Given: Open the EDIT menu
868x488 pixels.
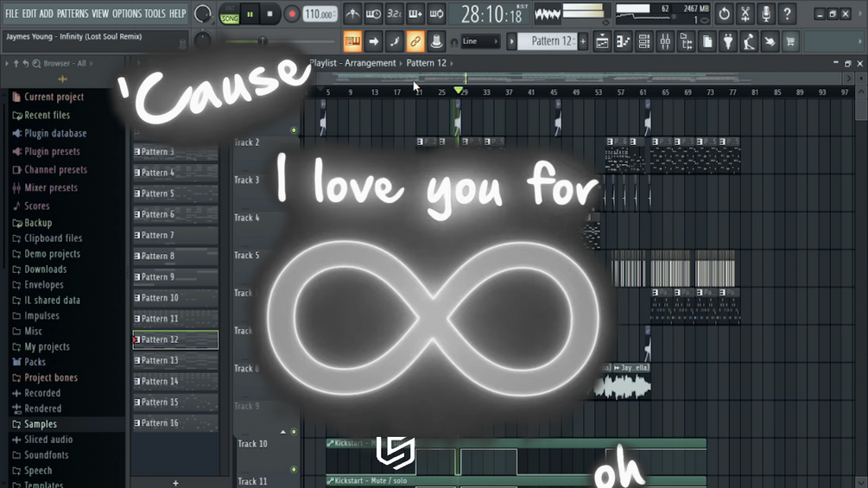Looking at the screenshot, I should [29, 14].
